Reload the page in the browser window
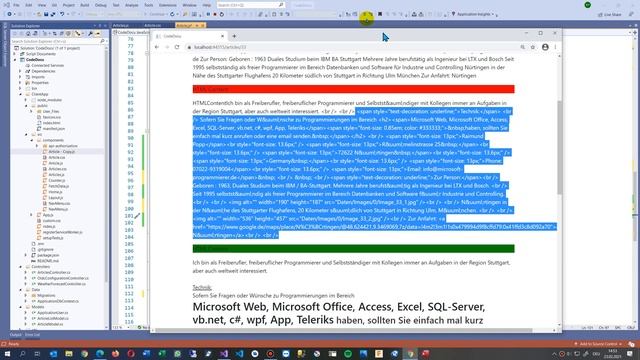 pos(177,47)
